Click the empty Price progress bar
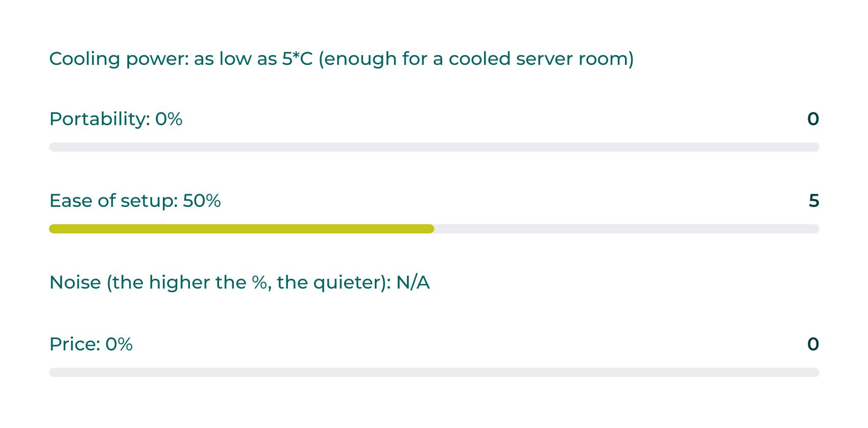The image size is (868, 428). [434, 372]
